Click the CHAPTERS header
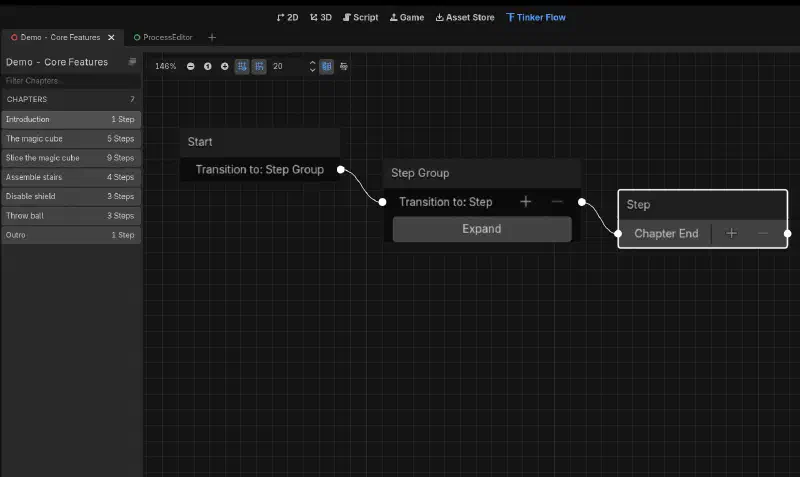The width and height of the screenshot is (800, 477). coord(27,99)
